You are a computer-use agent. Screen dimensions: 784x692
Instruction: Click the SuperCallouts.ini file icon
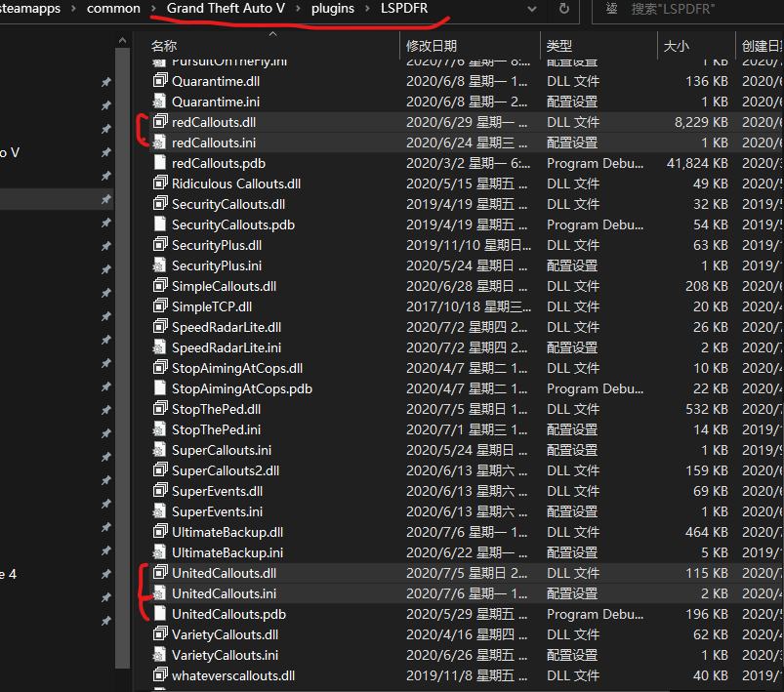coord(160,449)
